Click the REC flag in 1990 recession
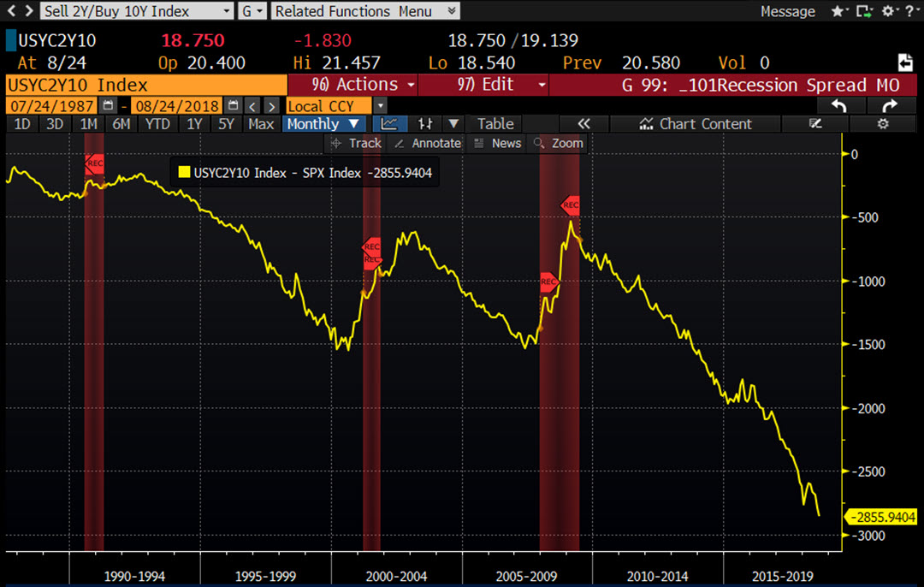Screen dimensions: 924x587 click(94, 163)
